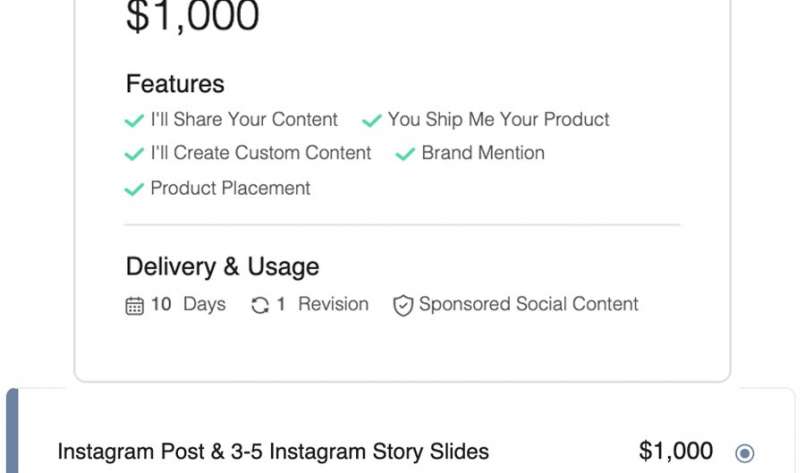
Task: Click the checkmark beside I'll Create Custom Content
Action: [x=134, y=154]
